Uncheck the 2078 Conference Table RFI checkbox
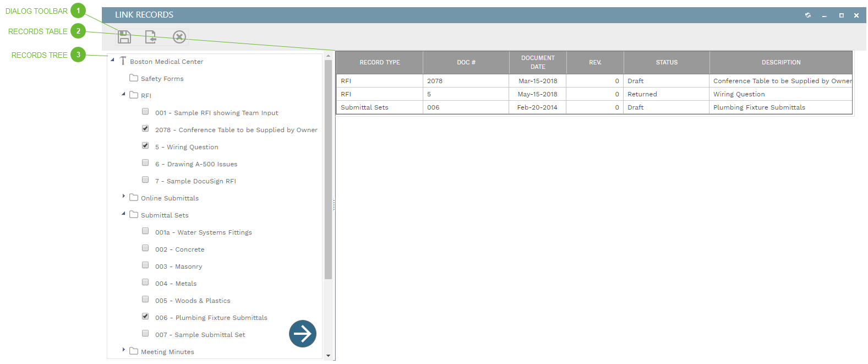Image resolution: width=868 pixels, height=364 pixels. point(145,128)
